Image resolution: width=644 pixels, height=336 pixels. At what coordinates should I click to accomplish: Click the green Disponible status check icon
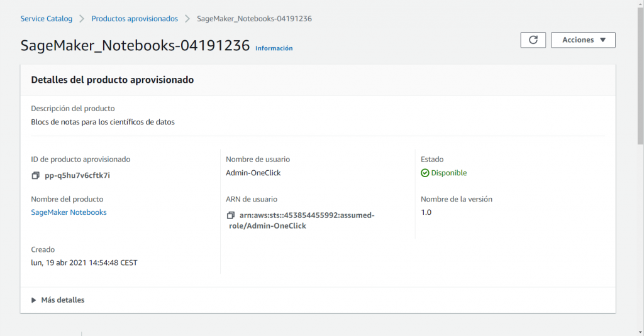click(425, 173)
